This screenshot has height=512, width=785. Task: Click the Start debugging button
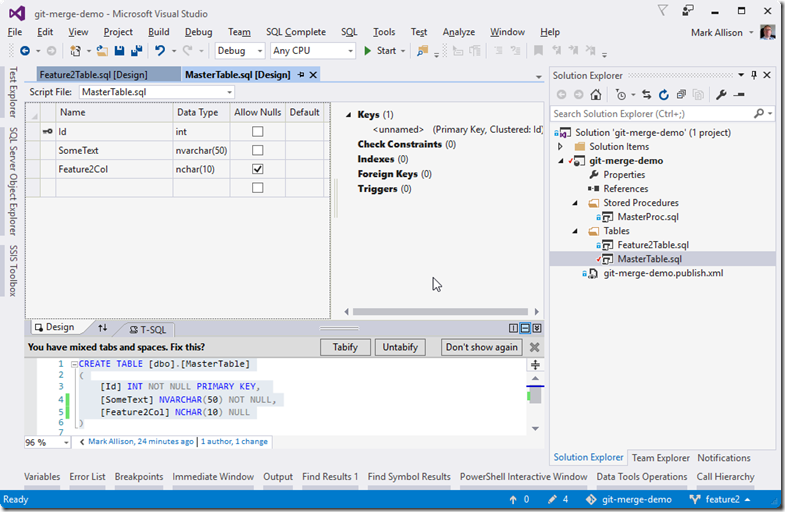380,51
